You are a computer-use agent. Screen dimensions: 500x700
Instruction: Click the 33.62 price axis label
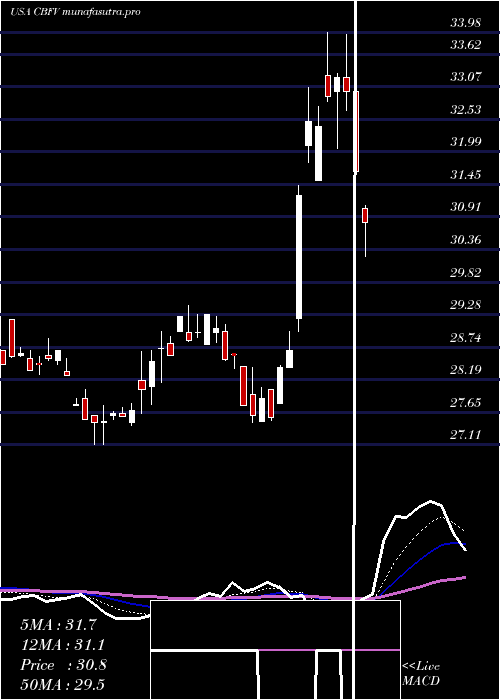point(466,44)
